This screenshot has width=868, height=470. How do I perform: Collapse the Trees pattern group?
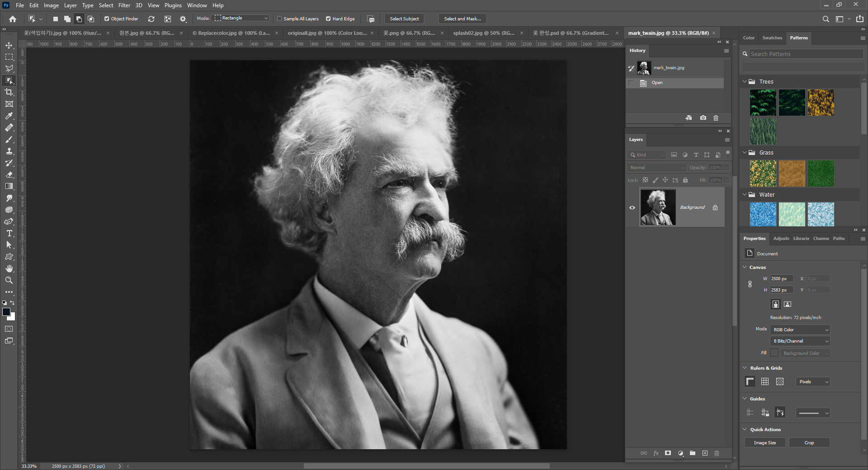[x=745, y=82]
